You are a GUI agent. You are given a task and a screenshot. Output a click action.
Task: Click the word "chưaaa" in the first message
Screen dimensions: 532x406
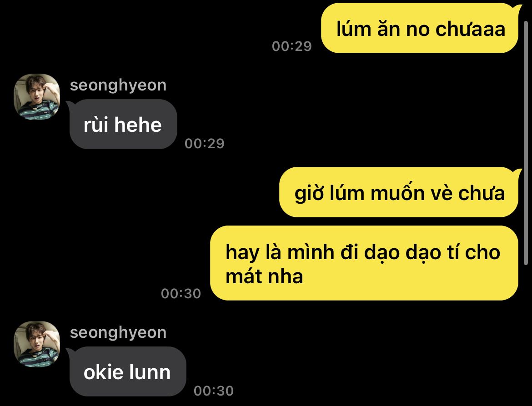(x=470, y=29)
